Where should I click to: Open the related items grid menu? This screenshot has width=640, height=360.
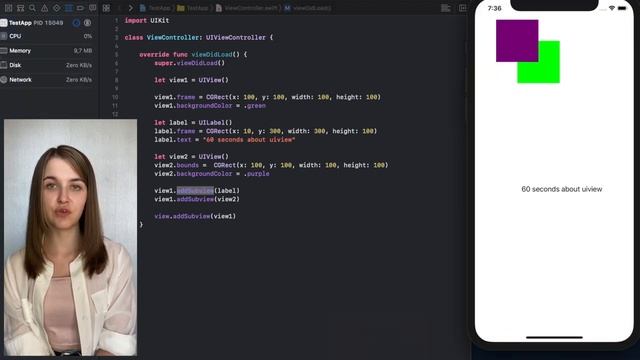coord(106,8)
